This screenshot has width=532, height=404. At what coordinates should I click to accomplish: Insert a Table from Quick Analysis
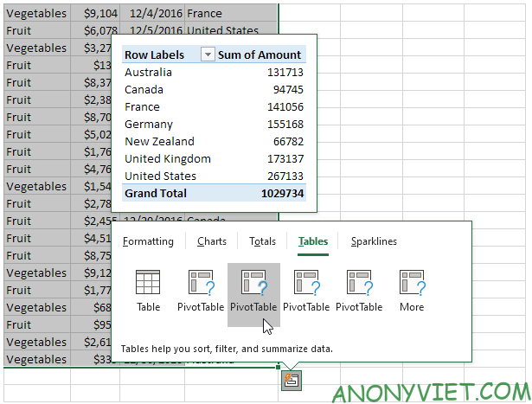pyautogui.click(x=148, y=291)
